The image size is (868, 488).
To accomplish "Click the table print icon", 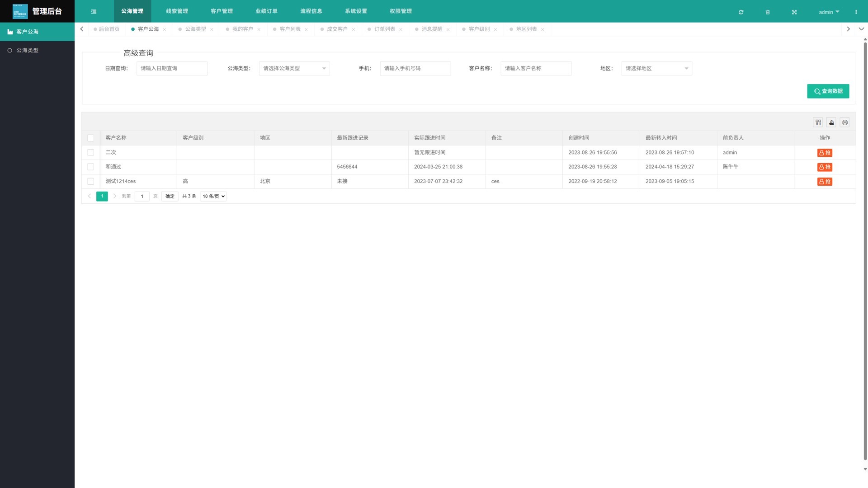I will pyautogui.click(x=845, y=122).
